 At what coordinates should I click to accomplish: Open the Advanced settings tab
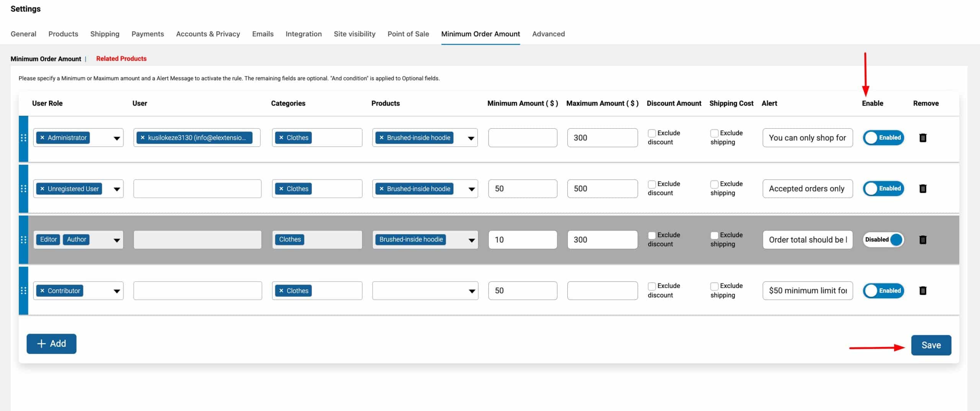[548, 34]
